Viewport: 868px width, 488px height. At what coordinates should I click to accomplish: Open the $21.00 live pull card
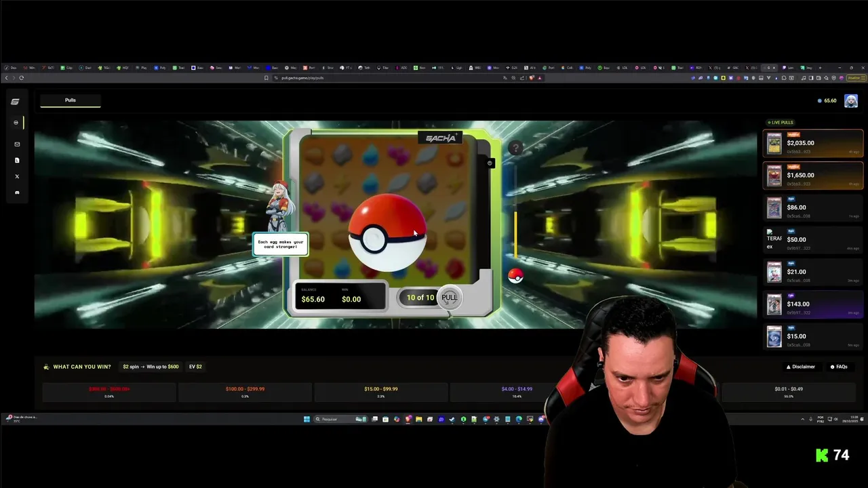click(813, 272)
